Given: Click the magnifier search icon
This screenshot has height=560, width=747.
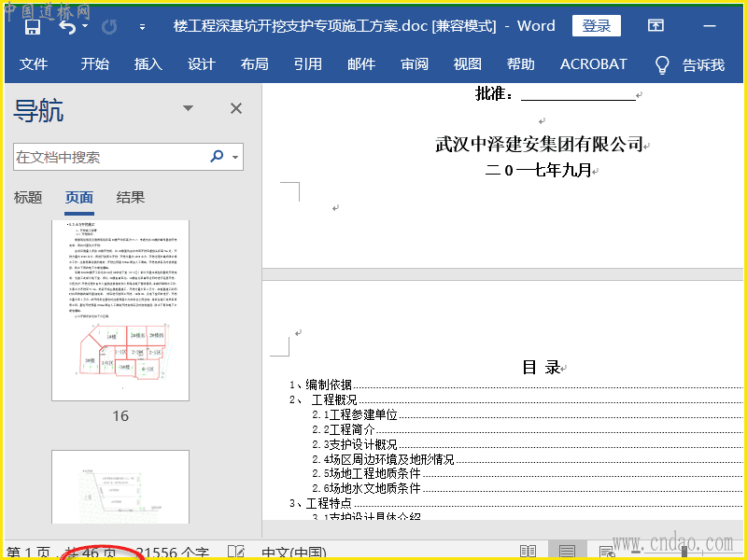Looking at the screenshot, I should point(217,156).
